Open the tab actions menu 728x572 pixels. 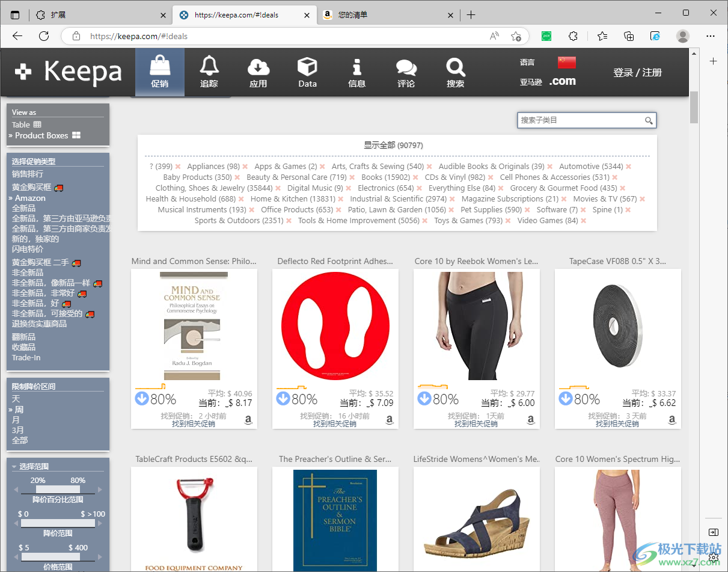(15, 15)
